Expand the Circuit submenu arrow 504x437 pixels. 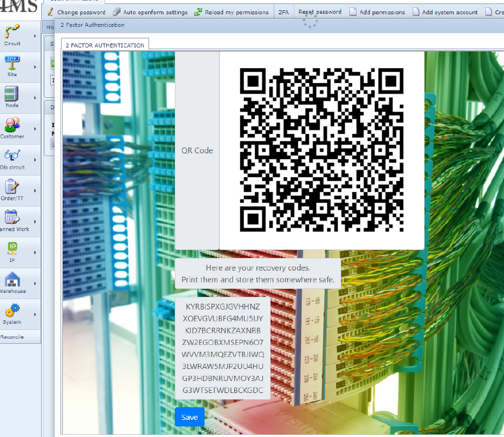[x=35, y=36]
